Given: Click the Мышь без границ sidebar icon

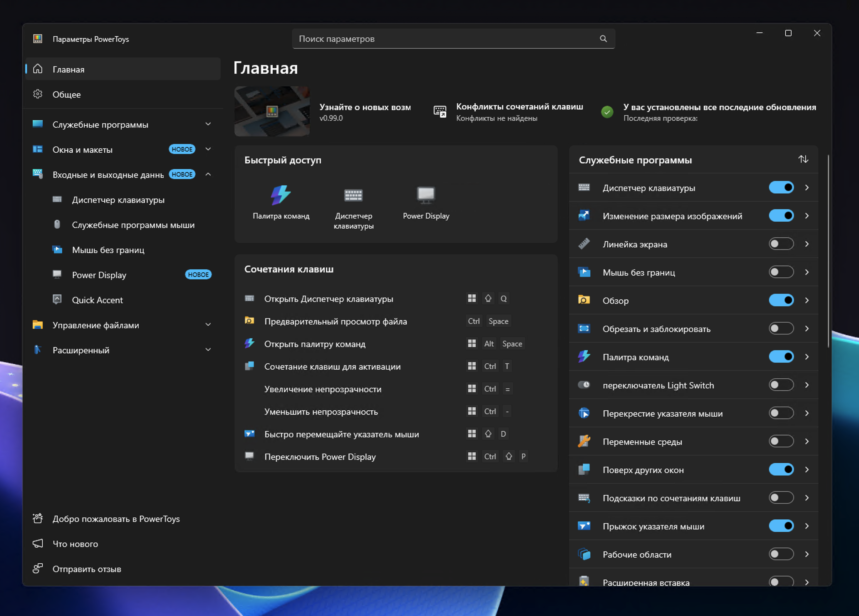Looking at the screenshot, I should pos(57,250).
